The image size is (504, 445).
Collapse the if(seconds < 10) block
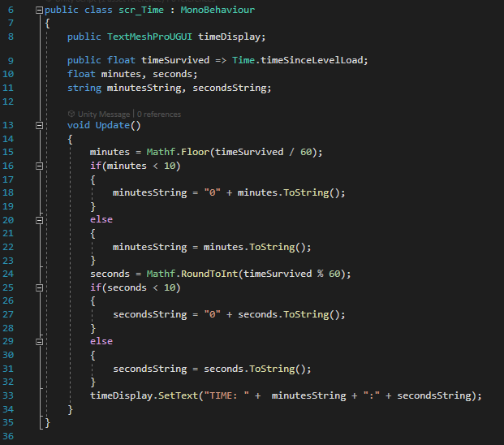point(40,287)
